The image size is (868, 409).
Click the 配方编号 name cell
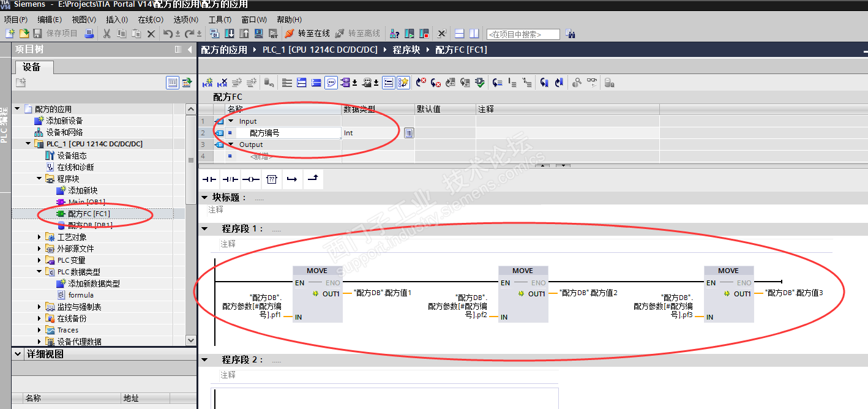click(288, 133)
